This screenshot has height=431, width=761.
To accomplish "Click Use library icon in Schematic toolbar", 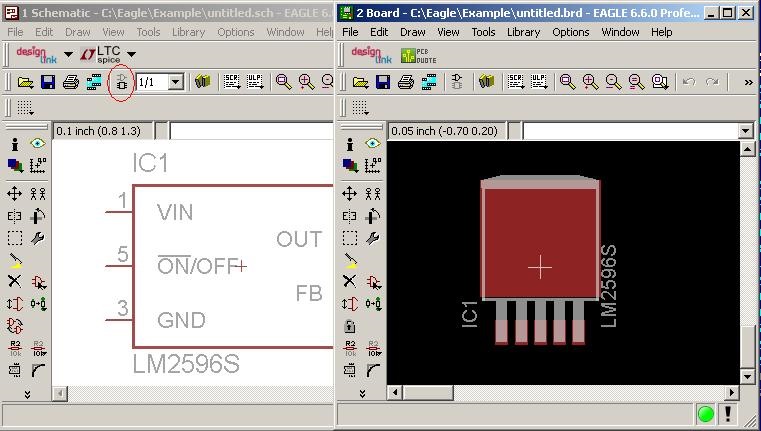I will click(x=203, y=82).
